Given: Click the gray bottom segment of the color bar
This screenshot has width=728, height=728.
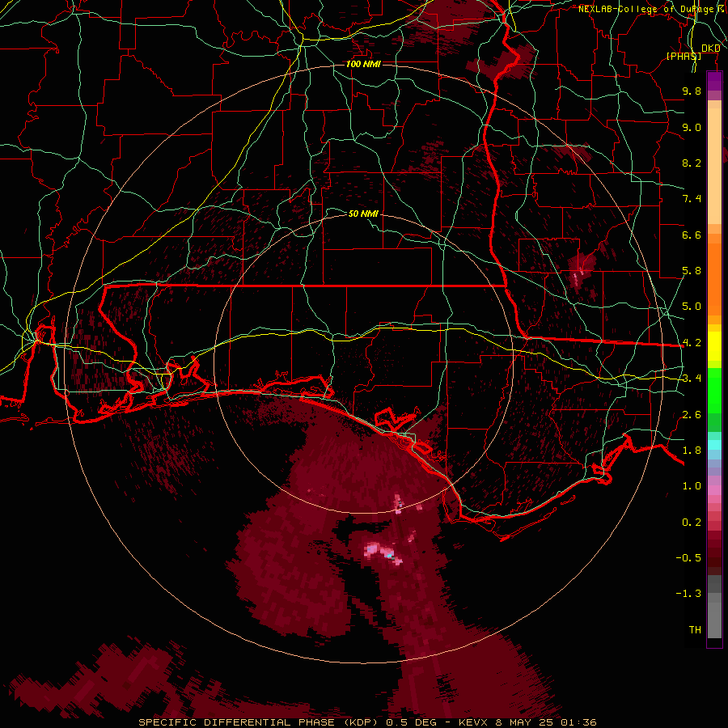Looking at the screenshot, I should (714, 607).
